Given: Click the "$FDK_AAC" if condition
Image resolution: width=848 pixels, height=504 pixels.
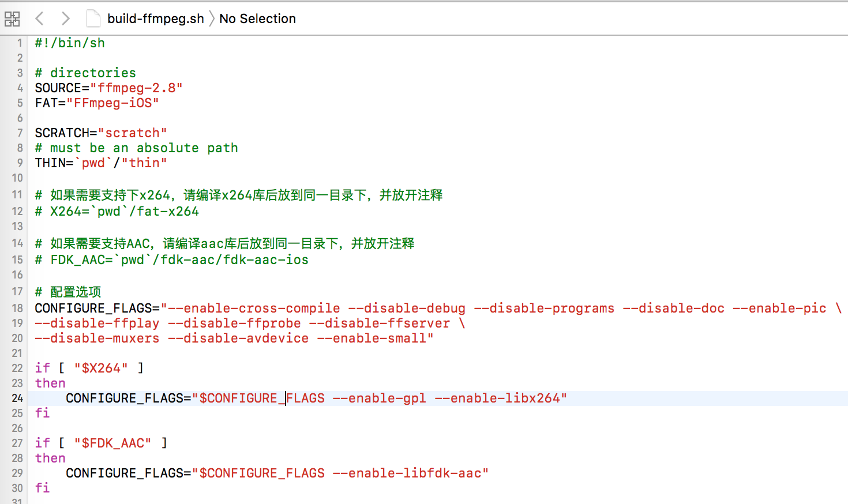Looking at the screenshot, I should click(112, 443).
